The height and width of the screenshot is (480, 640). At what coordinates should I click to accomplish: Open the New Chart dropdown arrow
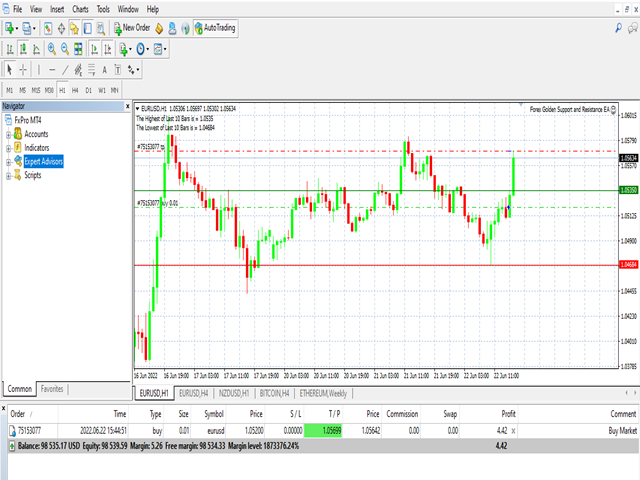(x=17, y=29)
